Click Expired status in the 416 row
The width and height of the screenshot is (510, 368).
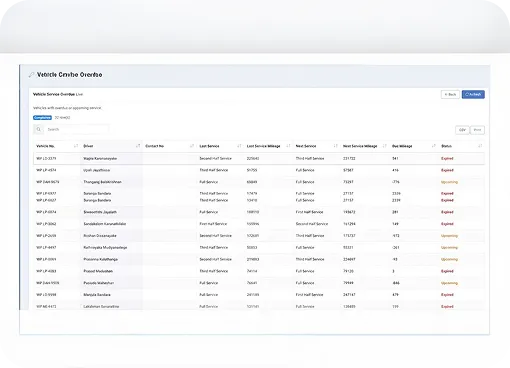click(447, 170)
